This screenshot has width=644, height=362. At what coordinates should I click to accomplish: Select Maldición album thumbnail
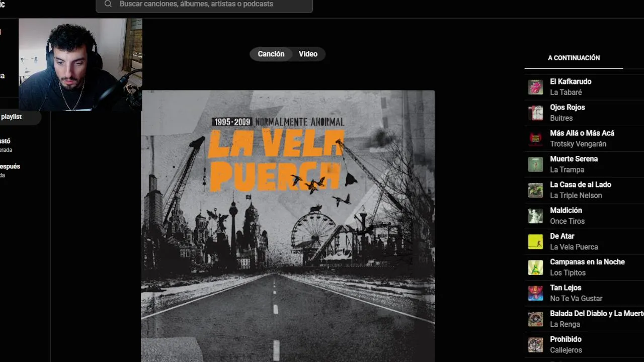pyautogui.click(x=535, y=216)
